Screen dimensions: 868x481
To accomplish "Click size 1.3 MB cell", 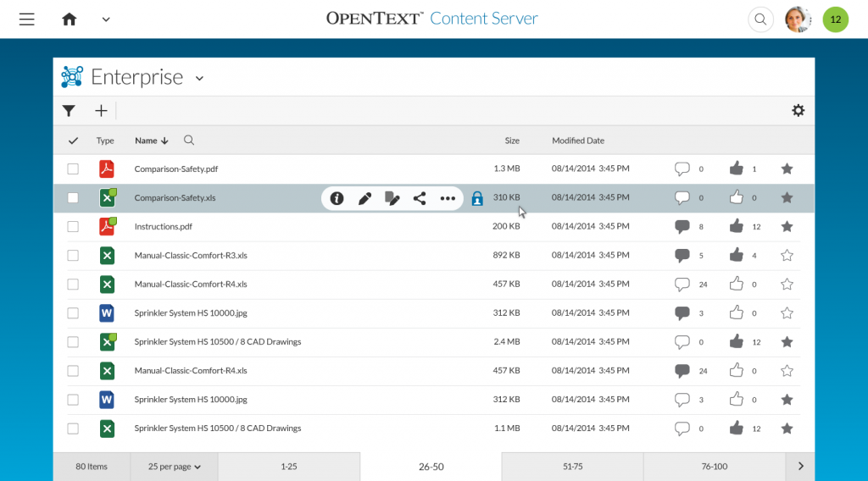I will coord(507,168).
